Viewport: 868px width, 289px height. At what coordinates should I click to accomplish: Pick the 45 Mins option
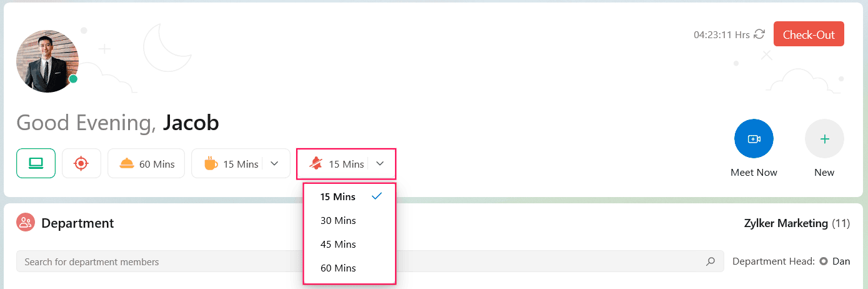(x=338, y=244)
